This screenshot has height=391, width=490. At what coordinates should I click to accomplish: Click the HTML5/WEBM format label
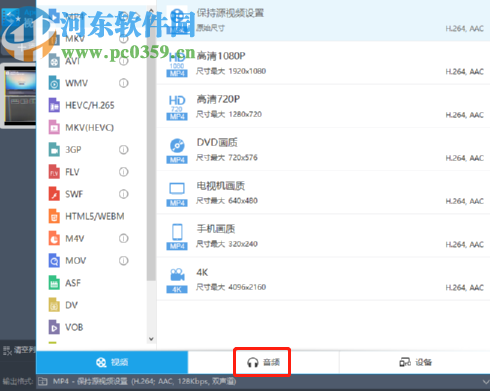tap(95, 216)
